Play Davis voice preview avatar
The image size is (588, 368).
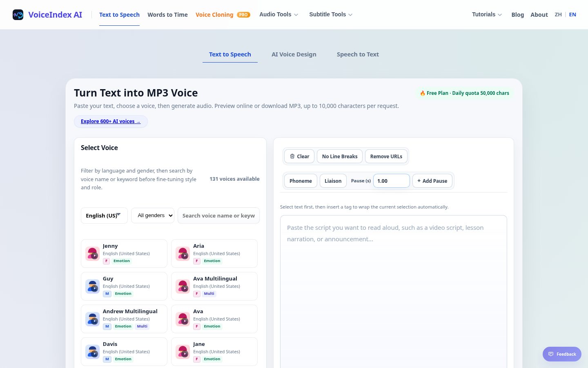(92, 352)
